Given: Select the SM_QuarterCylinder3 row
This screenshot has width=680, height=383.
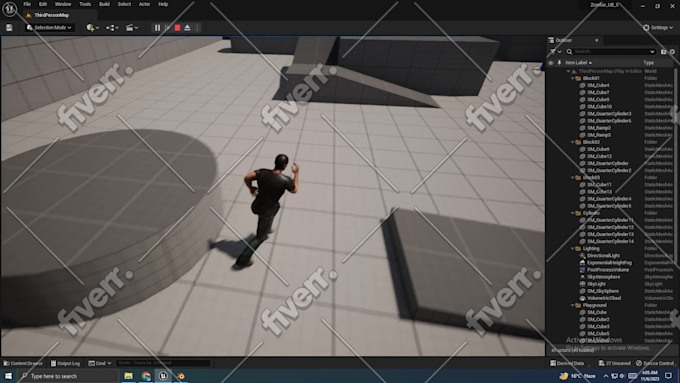Looking at the screenshot, I should [x=610, y=114].
